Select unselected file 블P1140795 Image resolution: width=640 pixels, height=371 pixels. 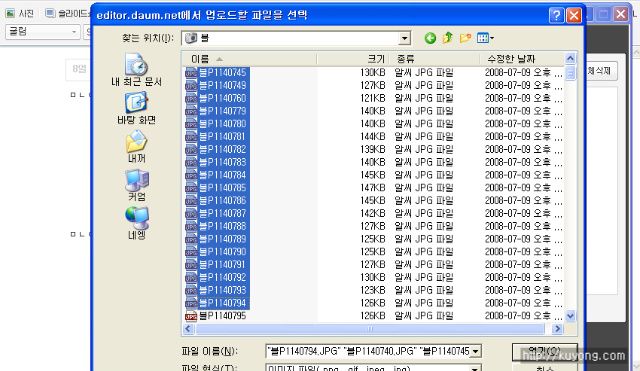[222, 315]
